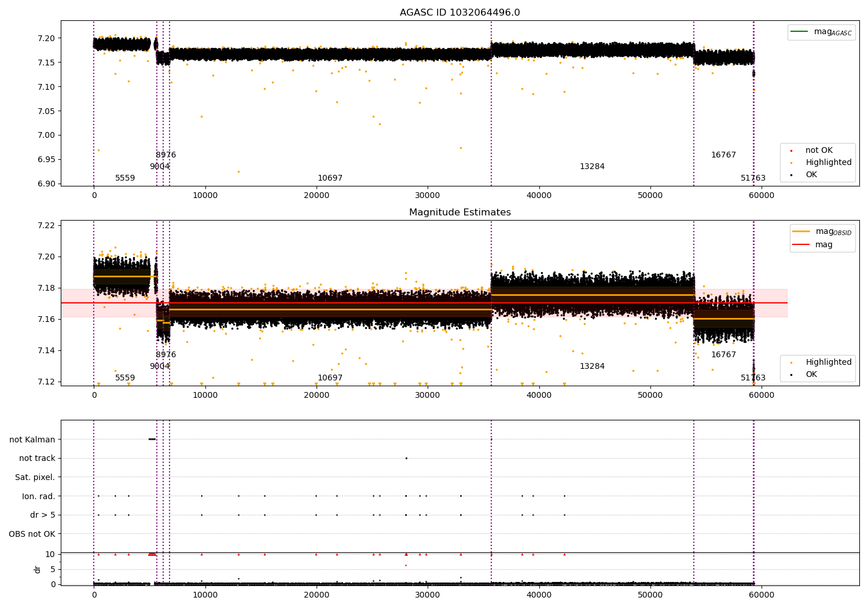Click OBSID label "5559" in Magnitude Estimates plot
This screenshot has height=608, width=868.
point(125,378)
